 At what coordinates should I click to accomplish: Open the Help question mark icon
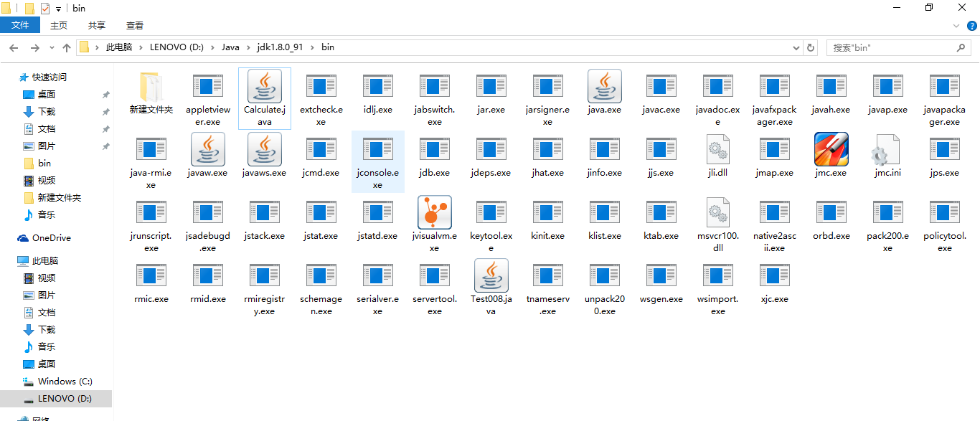[x=972, y=26]
